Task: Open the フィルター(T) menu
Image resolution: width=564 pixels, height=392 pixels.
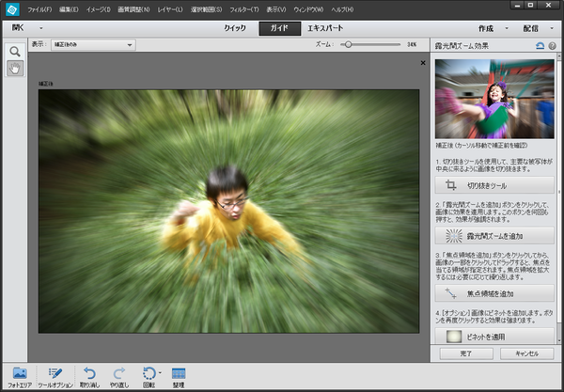Action: click(x=244, y=9)
